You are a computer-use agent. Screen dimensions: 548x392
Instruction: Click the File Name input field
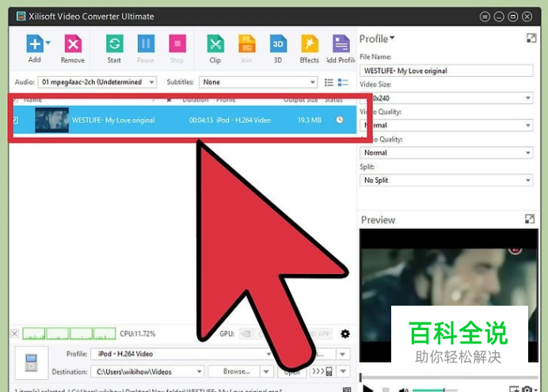pos(447,70)
